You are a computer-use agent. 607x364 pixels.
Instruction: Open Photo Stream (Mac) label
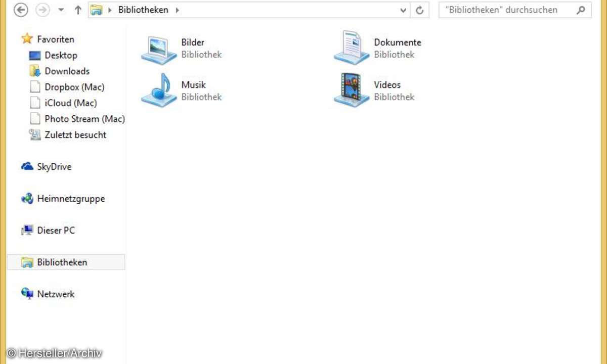(x=84, y=119)
